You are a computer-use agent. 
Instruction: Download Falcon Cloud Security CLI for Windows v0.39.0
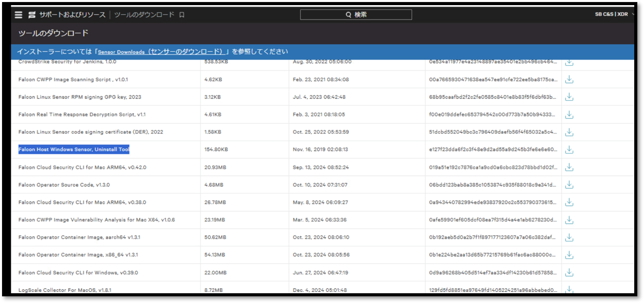tap(569, 272)
